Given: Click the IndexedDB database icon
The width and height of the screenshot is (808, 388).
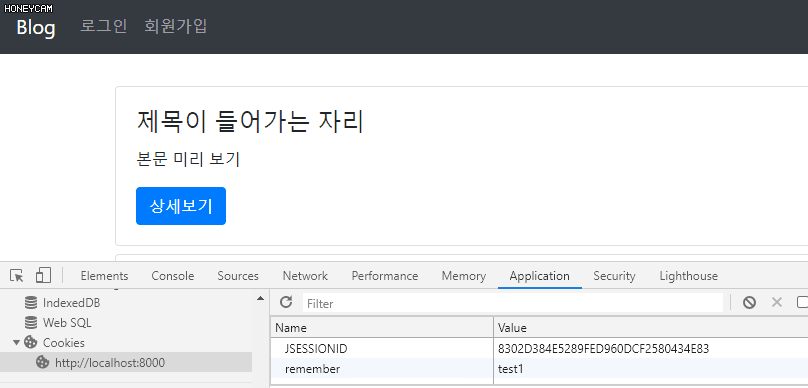Looking at the screenshot, I should 31,303.
